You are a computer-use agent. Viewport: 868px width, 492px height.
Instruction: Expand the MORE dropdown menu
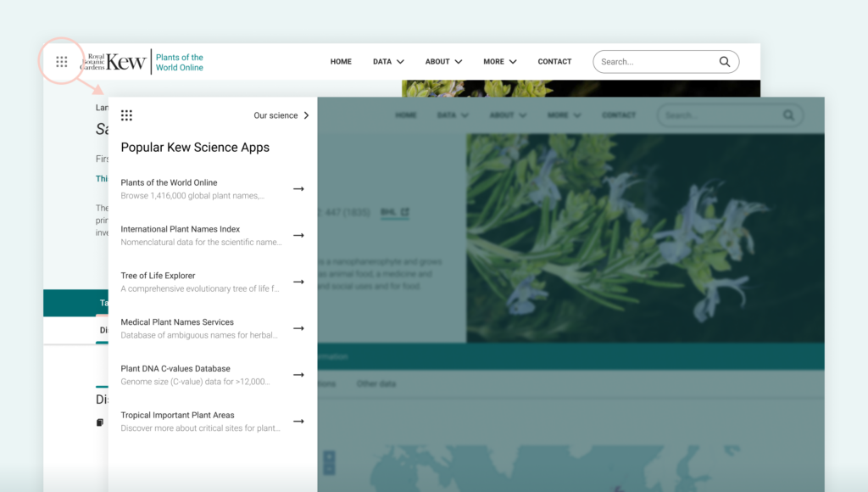(500, 61)
